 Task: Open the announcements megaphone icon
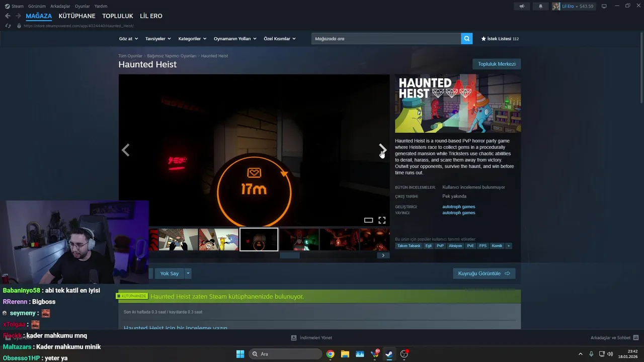[x=522, y=6]
